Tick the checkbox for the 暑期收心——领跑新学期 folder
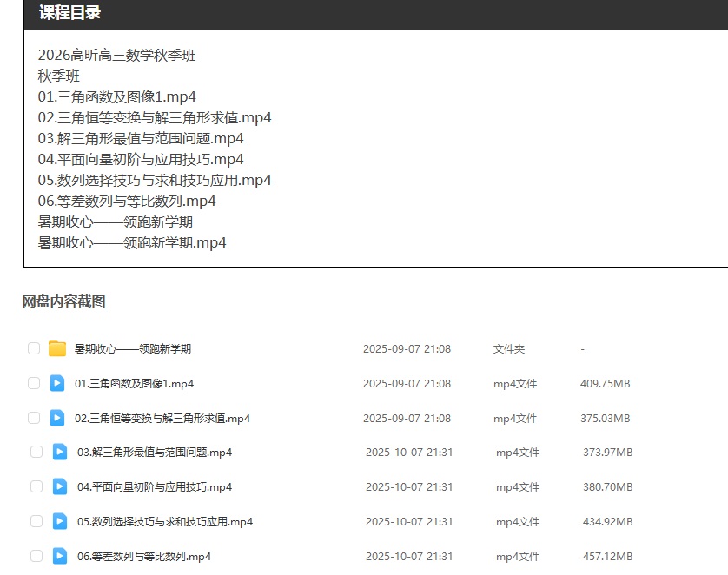Screen dimensions: 728x575 tap(34, 348)
